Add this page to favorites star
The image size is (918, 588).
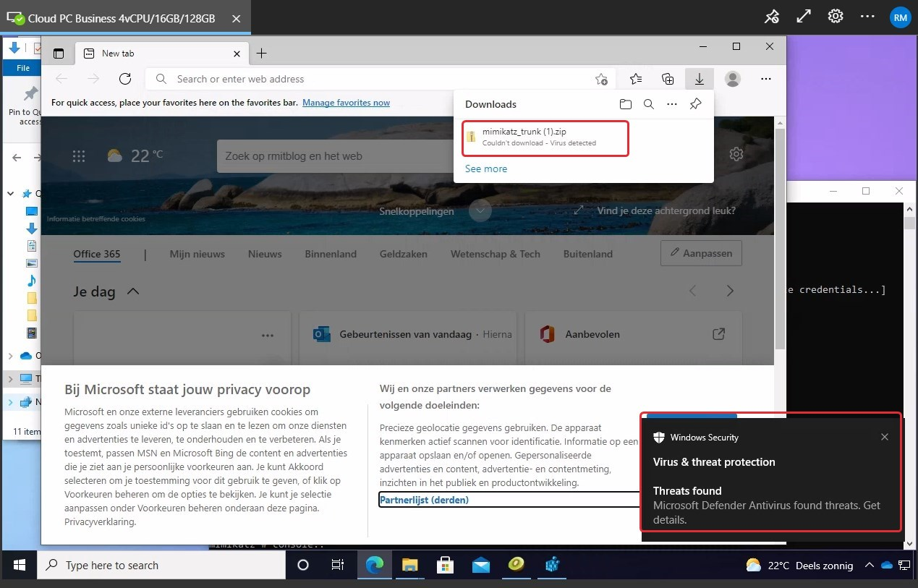tap(601, 79)
